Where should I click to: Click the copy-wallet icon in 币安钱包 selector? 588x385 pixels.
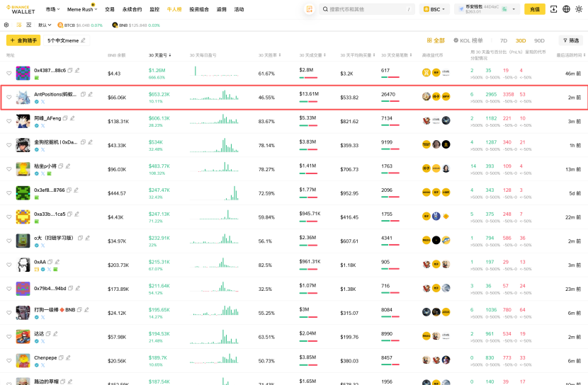(504, 9)
